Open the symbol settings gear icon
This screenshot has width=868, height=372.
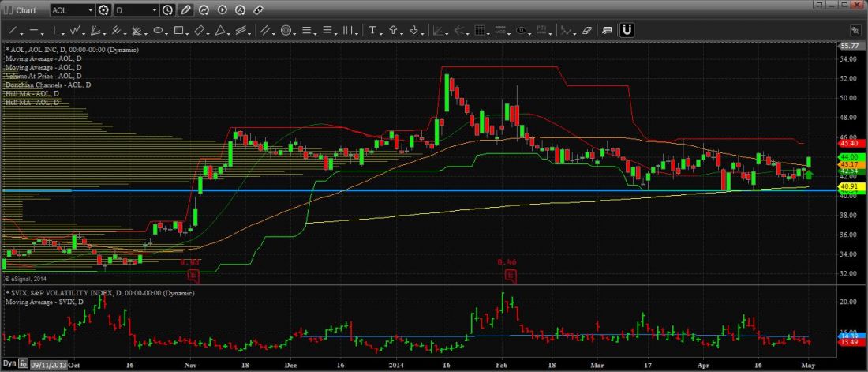[103, 10]
